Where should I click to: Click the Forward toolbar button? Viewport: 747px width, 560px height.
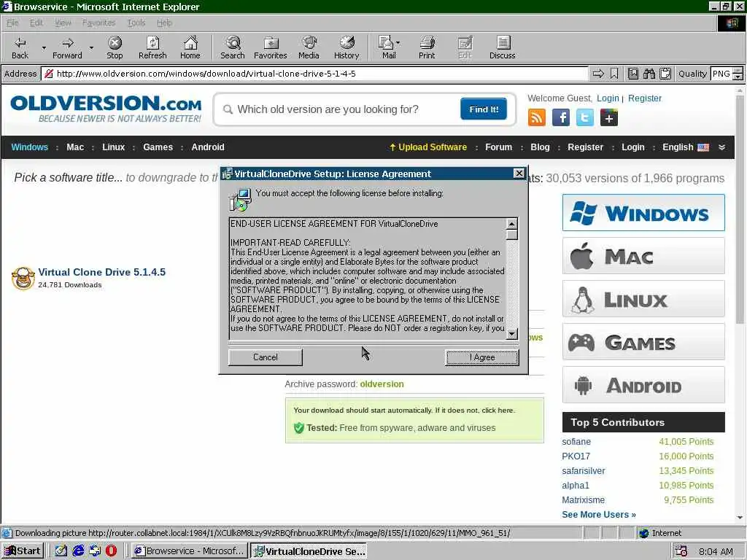click(67, 47)
